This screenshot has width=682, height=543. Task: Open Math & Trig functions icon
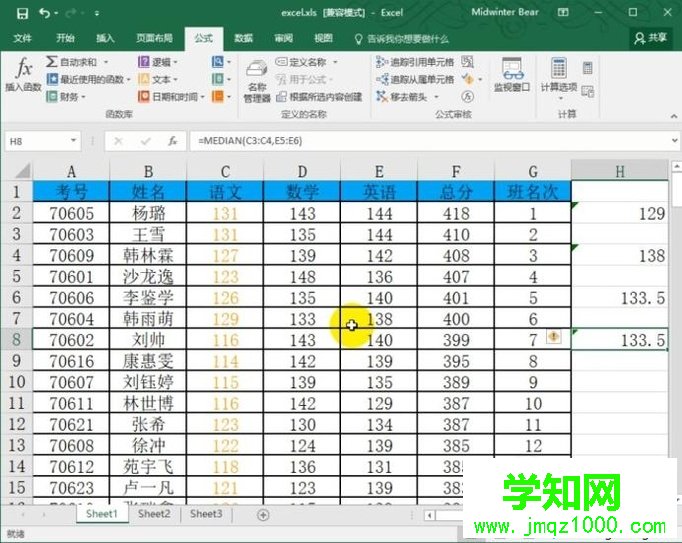[x=217, y=79]
